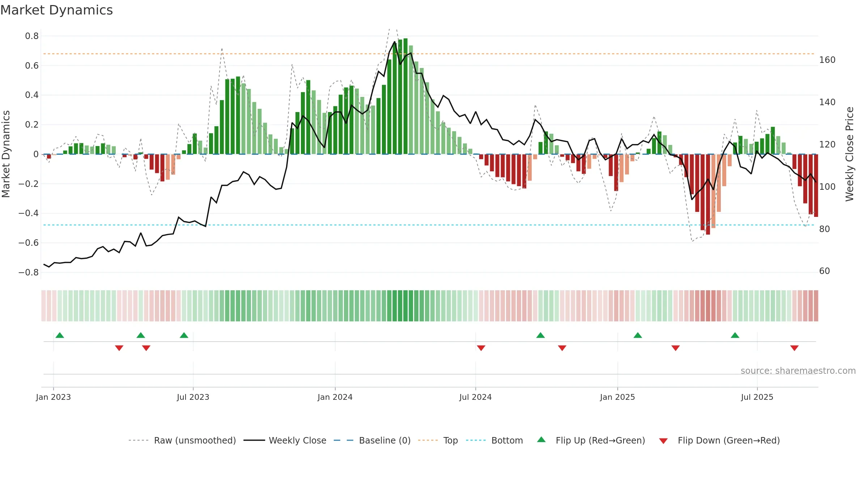This screenshot has height=488, width=868.
Task: Click the 100 right axis tick label
Action: (827, 187)
